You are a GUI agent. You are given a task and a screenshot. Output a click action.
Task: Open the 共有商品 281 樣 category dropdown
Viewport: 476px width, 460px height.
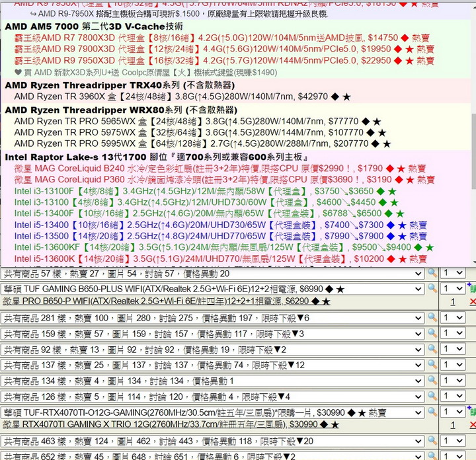pyautogui.click(x=212, y=318)
